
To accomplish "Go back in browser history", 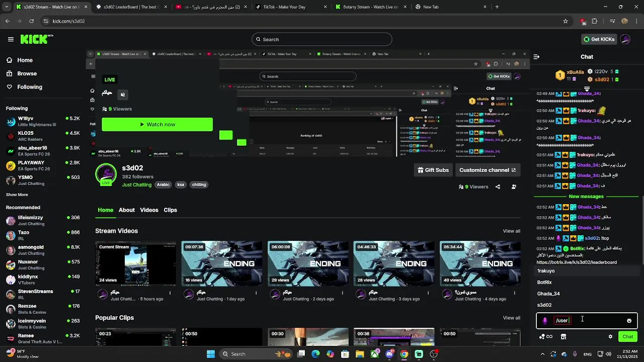I will 7,21.
